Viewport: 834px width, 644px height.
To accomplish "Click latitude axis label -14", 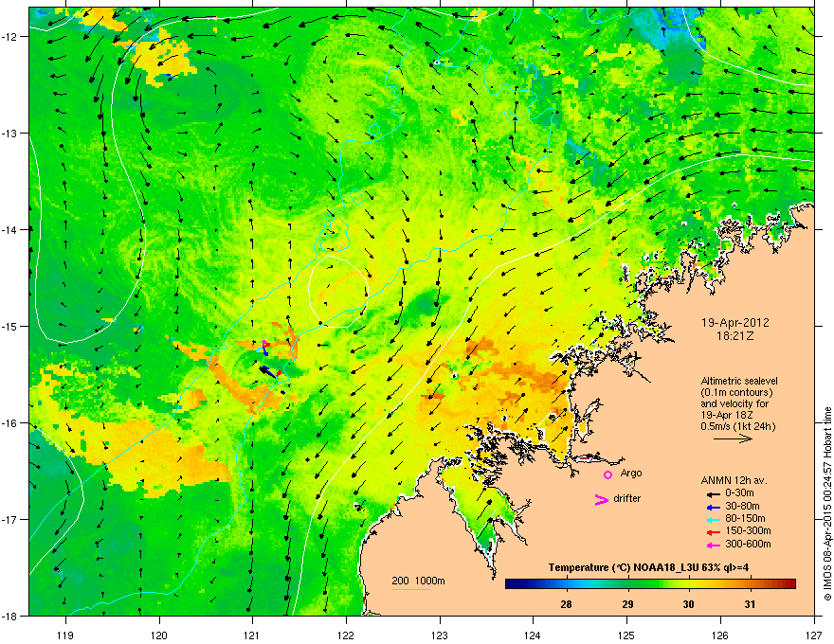I will (x=10, y=229).
